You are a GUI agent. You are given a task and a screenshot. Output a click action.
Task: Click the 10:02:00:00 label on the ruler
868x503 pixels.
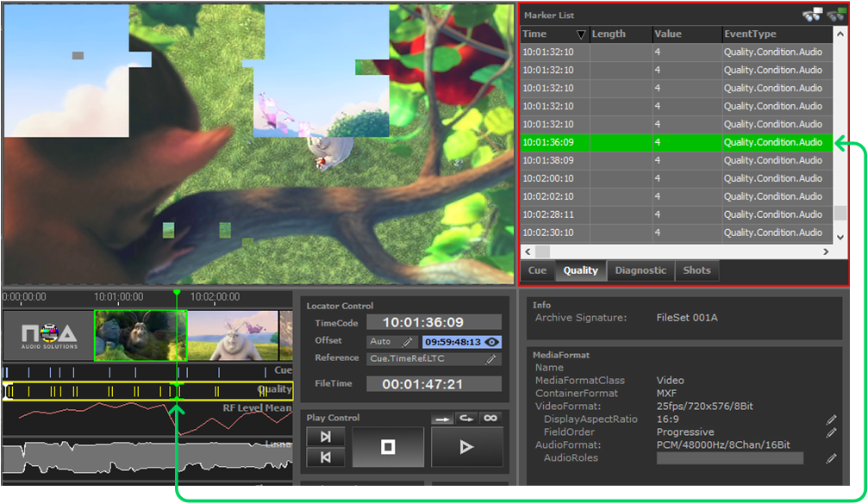215,297
